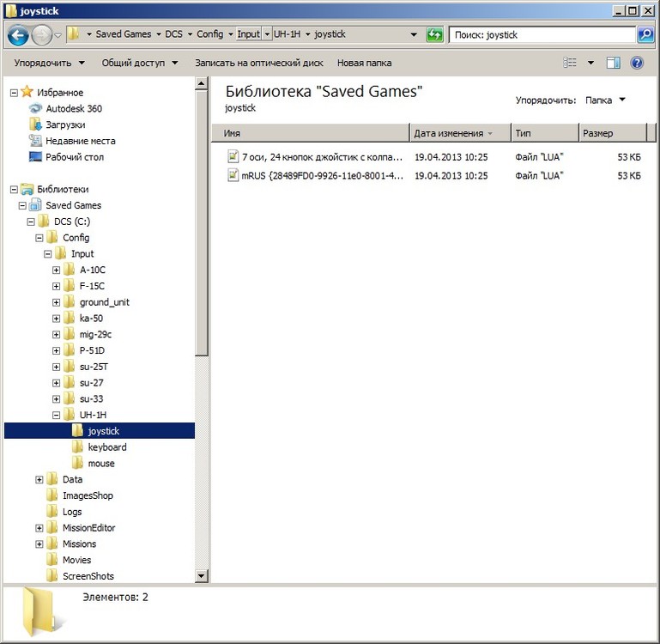Select the 'Logs' folder in tree

(72, 512)
